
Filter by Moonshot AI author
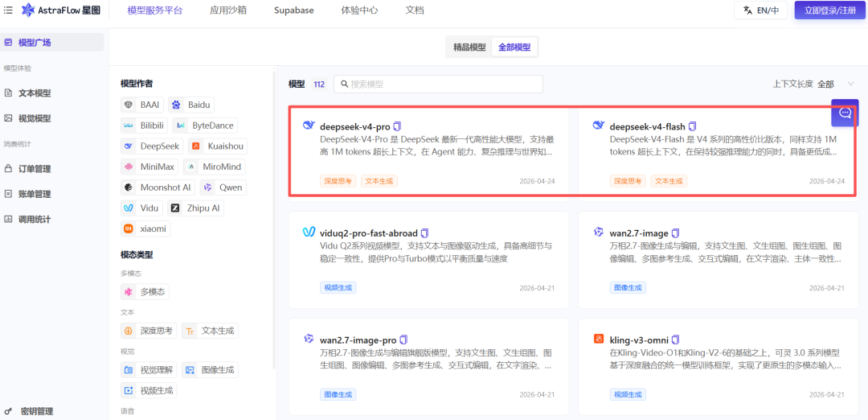158,187
